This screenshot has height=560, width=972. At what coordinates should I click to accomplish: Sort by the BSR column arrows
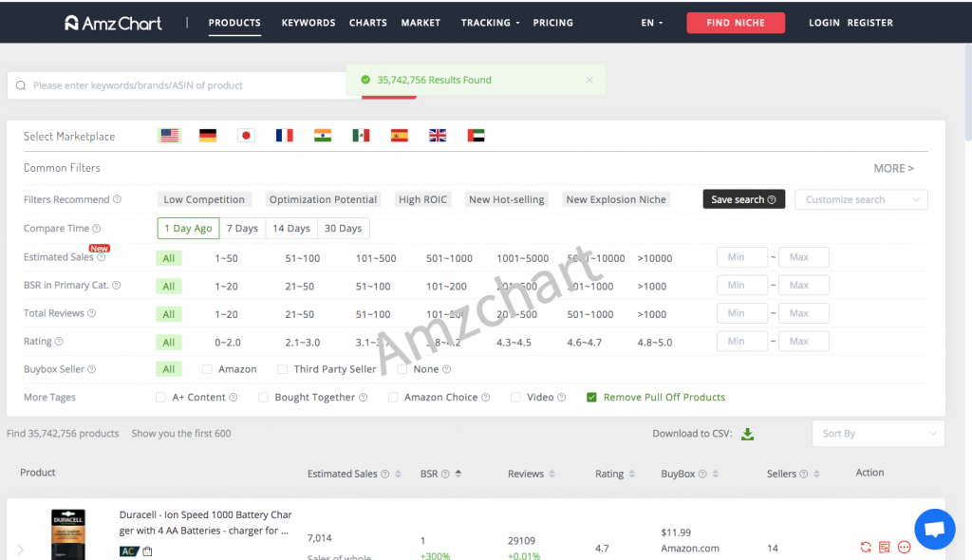click(458, 474)
